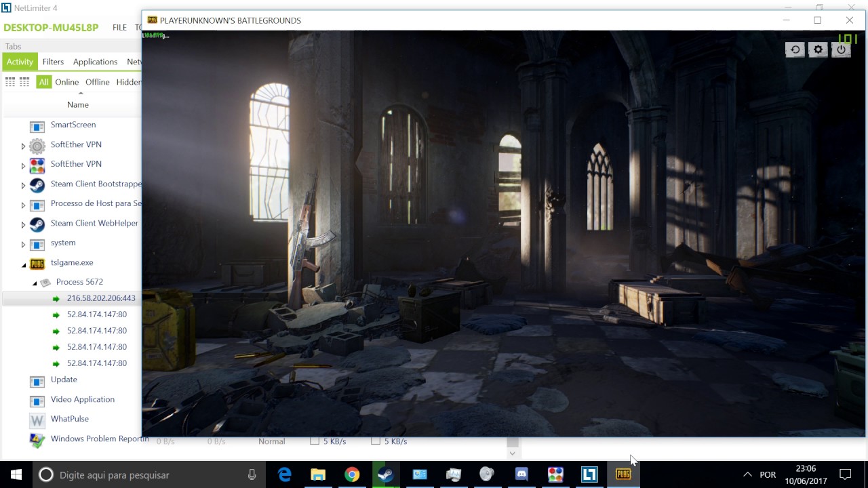Click the Normal priority value
The height and width of the screenshot is (488, 868).
(x=271, y=441)
